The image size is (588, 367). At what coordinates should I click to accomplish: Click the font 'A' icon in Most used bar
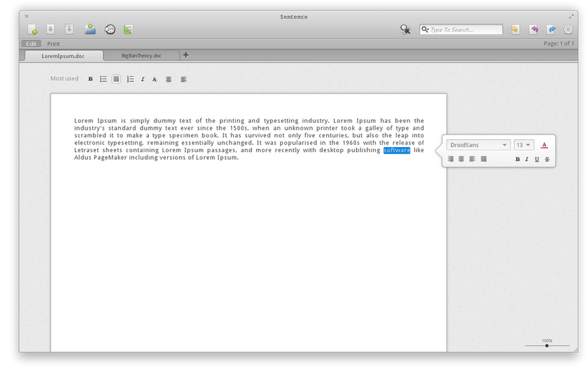pyautogui.click(x=154, y=79)
